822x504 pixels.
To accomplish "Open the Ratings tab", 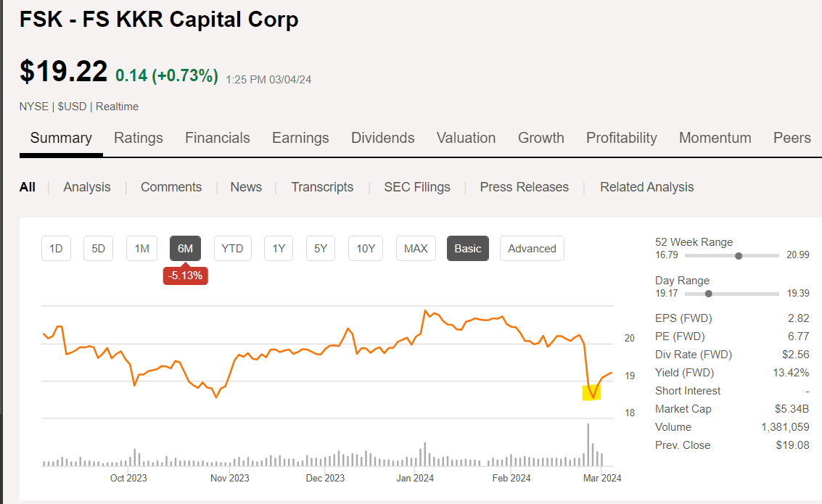I will [x=139, y=138].
